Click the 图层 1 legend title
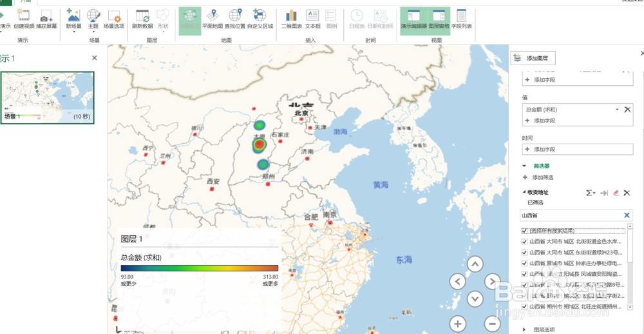Image resolution: width=644 pixels, height=334 pixels. pyautogui.click(x=131, y=239)
